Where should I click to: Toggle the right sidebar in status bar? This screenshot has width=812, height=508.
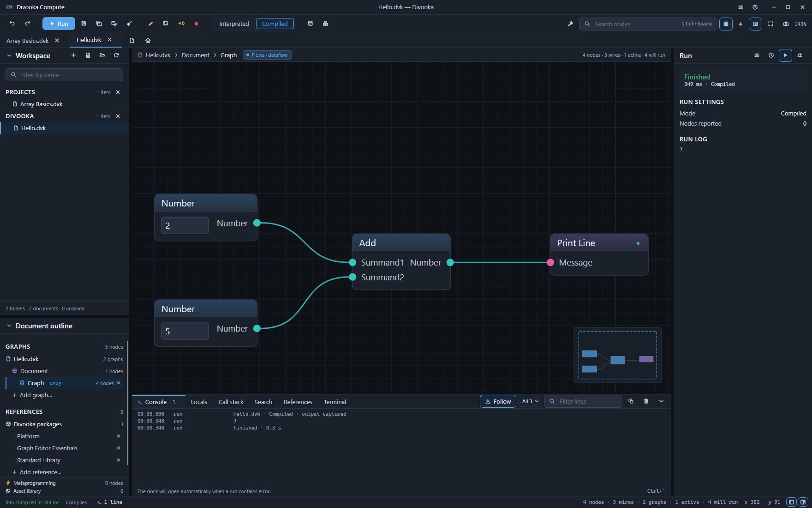(803, 502)
